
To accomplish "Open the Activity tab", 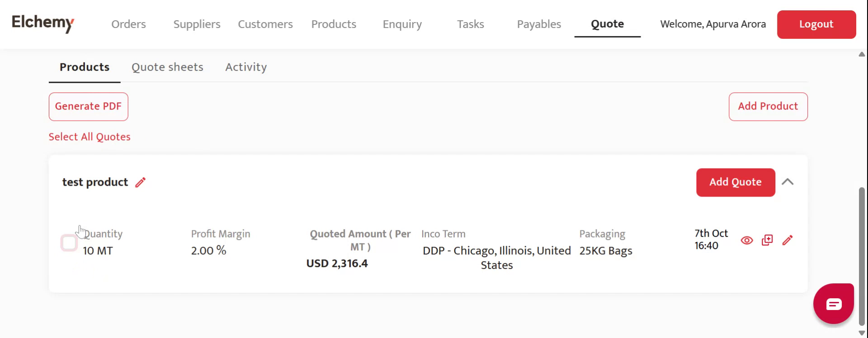I will [246, 67].
